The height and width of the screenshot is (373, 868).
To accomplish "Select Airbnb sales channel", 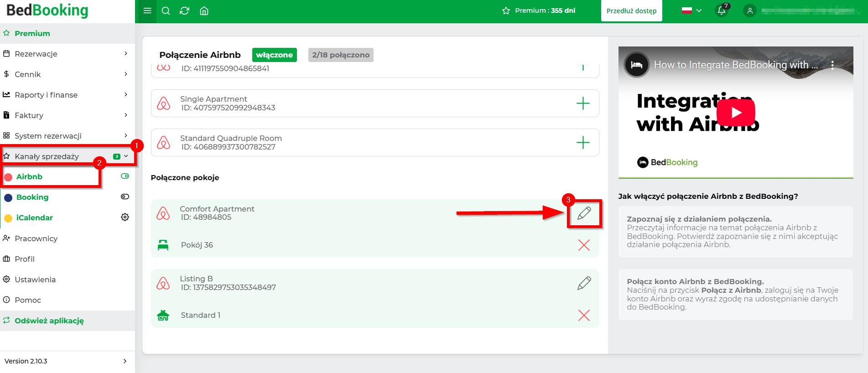I will pos(29,176).
